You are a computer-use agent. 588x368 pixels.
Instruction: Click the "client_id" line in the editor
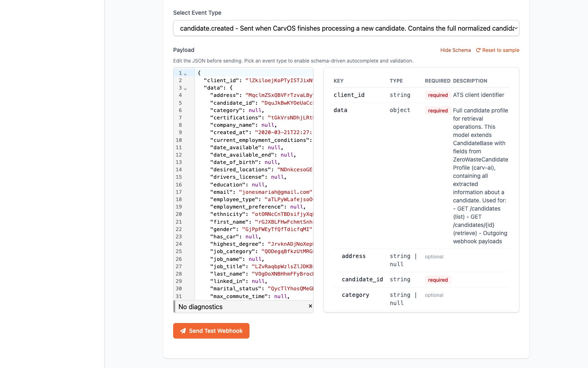click(254, 81)
